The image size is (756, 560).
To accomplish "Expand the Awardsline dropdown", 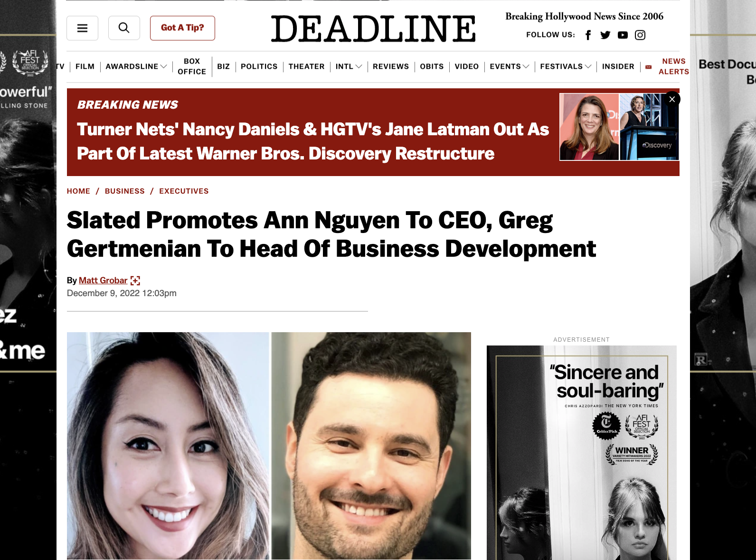I will coord(163,66).
